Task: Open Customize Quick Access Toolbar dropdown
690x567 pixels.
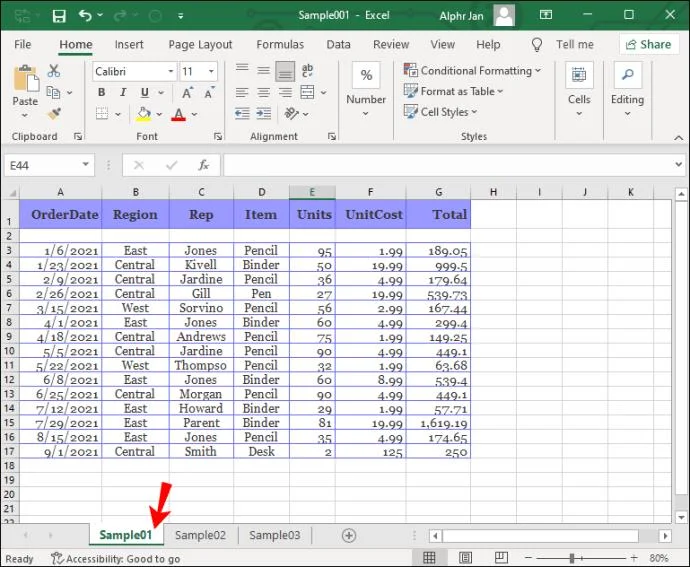Action: click(x=180, y=16)
